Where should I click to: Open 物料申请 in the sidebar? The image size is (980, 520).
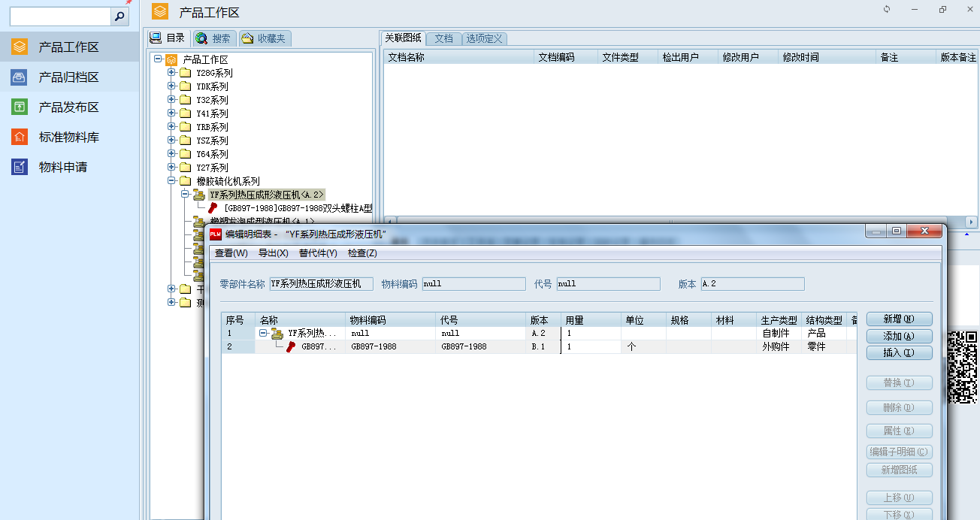pyautogui.click(x=62, y=168)
